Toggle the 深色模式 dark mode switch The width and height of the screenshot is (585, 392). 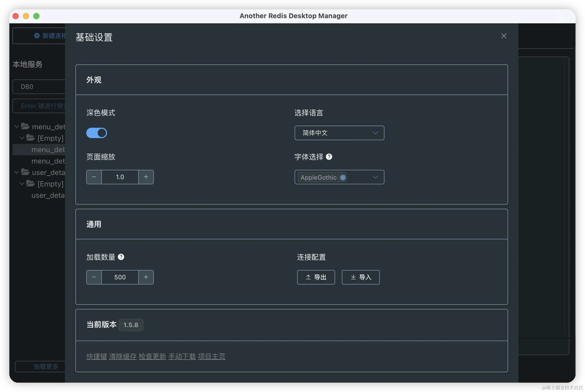click(x=97, y=133)
